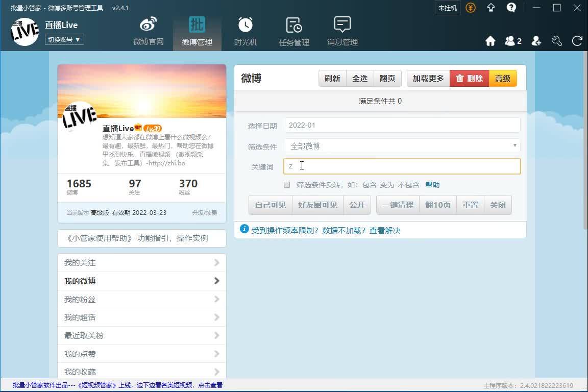Click the 查看解决 link
Screen dimensions: 588x392
[x=385, y=231]
